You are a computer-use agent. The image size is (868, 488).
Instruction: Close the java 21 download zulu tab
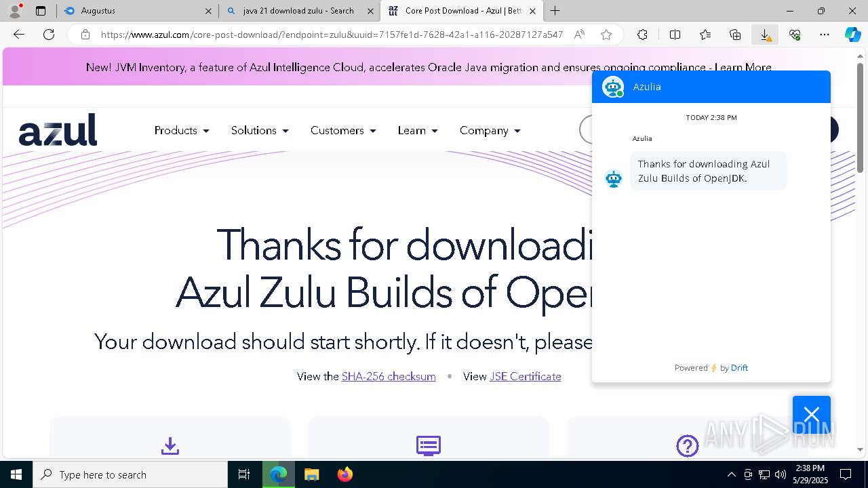pyautogui.click(x=370, y=11)
